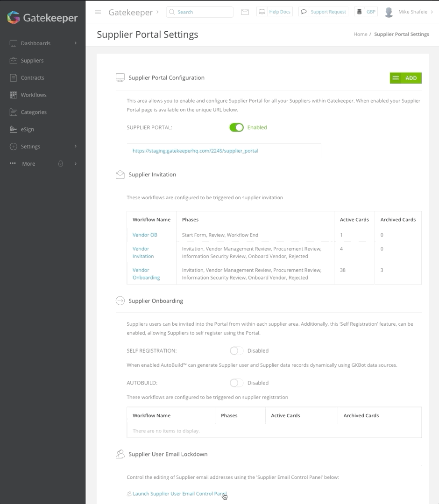The height and width of the screenshot is (504, 439).
Task: Open the user avatar icon
Action: pos(389,12)
